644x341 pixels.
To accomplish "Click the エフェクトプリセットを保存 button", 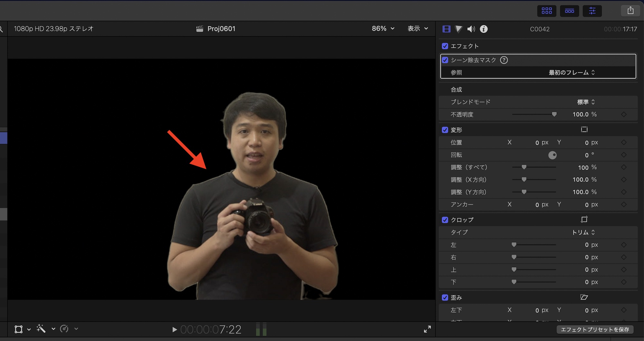I will pyautogui.click(x=595, y=329).
